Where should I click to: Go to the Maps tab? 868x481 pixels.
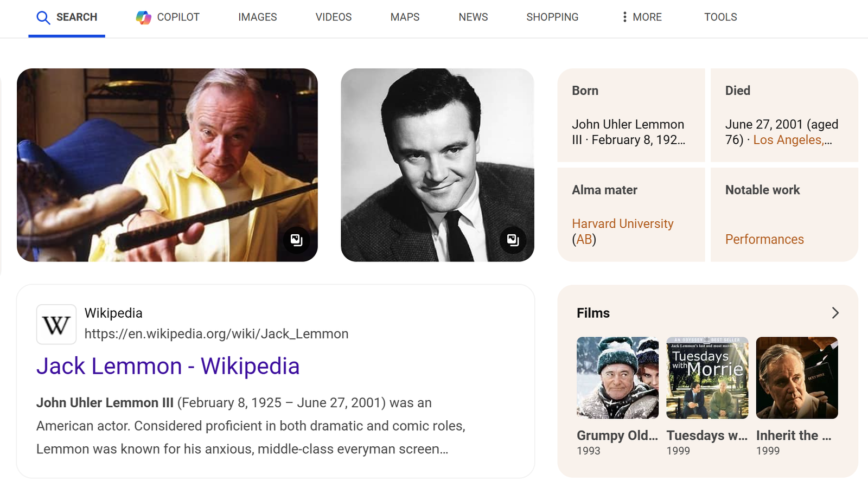click(405, 17)
